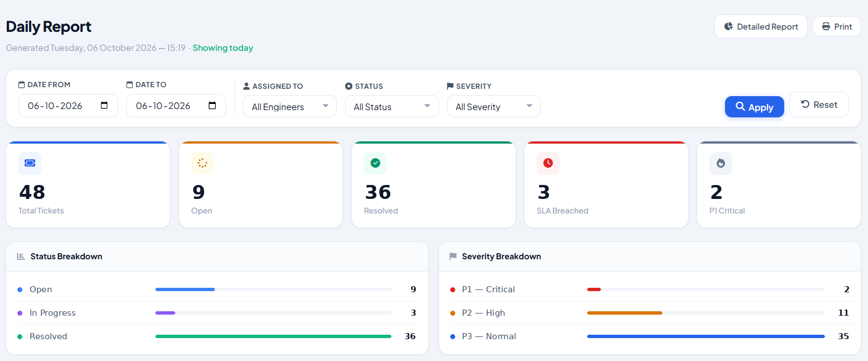Click the "Showing today" text
This screenshot has height=361, width=868.
(223, 48)
